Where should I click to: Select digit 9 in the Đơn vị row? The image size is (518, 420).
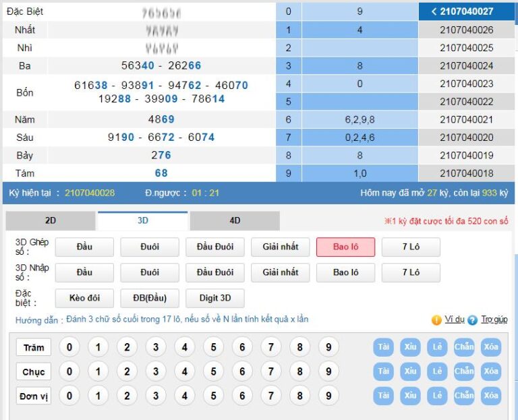pyautogui.click(x=328, y=396)
